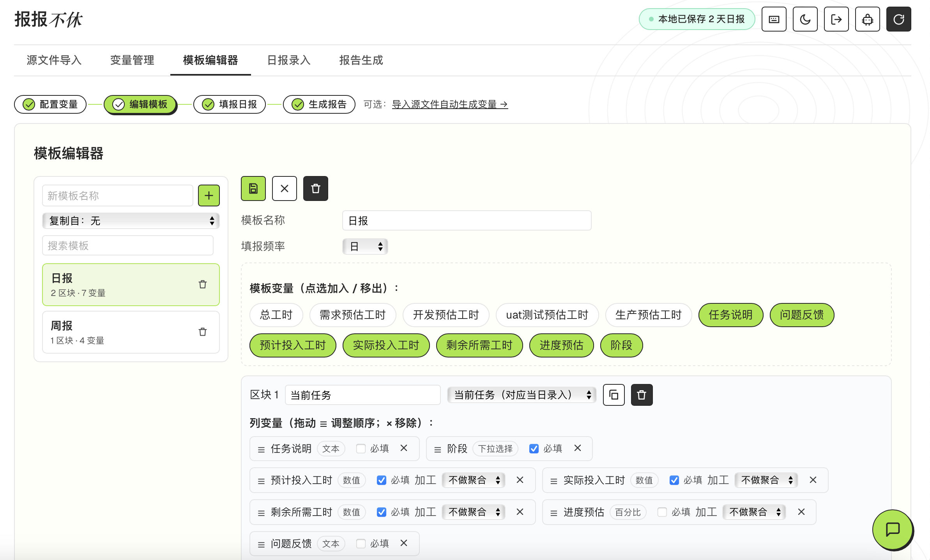This screenshot has height=560, width=930.
Task: Remove the 阶段 column variable
Action: [x=578, y=448]
